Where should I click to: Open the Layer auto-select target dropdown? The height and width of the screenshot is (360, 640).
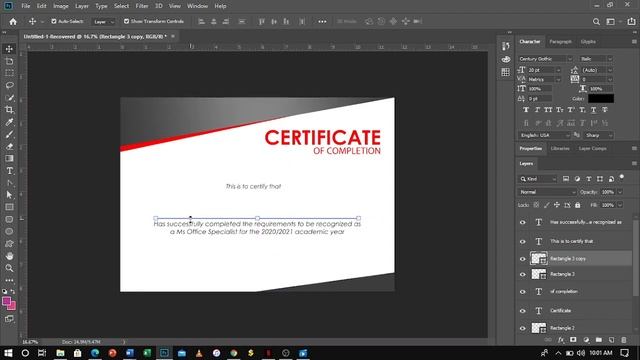[104, 22]
